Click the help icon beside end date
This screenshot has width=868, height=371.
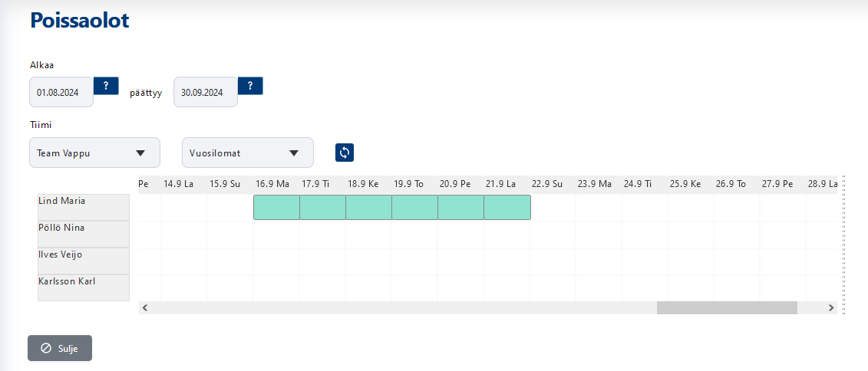(x=250, y=85)
